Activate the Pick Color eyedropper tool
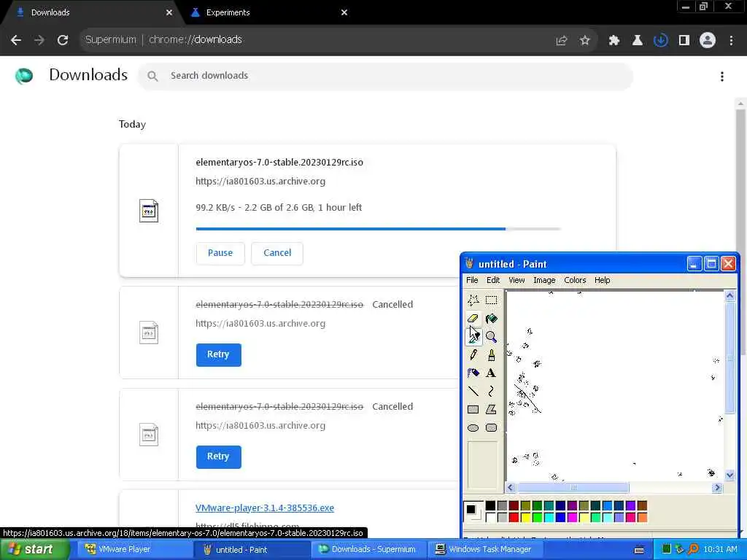This screenshot has width=747, height=560. click(473, 337)
